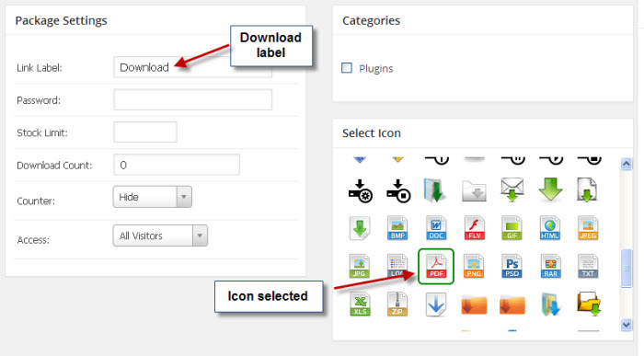Select the PDF file icon
This screenshot has height=356, width=644.
click(436, 266)
